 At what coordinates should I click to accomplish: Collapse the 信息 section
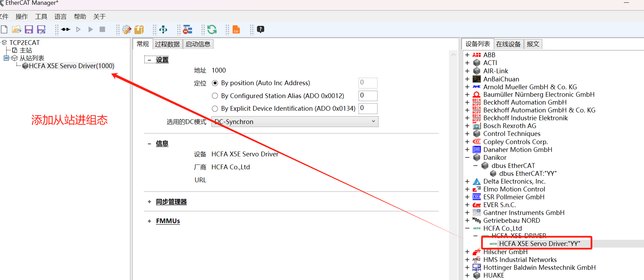(149, 144)
